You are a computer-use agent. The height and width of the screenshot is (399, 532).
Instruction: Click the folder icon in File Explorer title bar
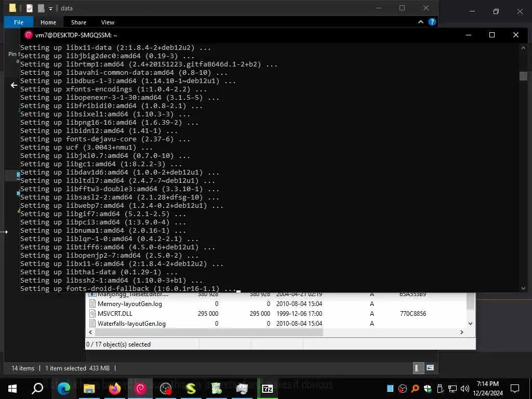[12, 8]
